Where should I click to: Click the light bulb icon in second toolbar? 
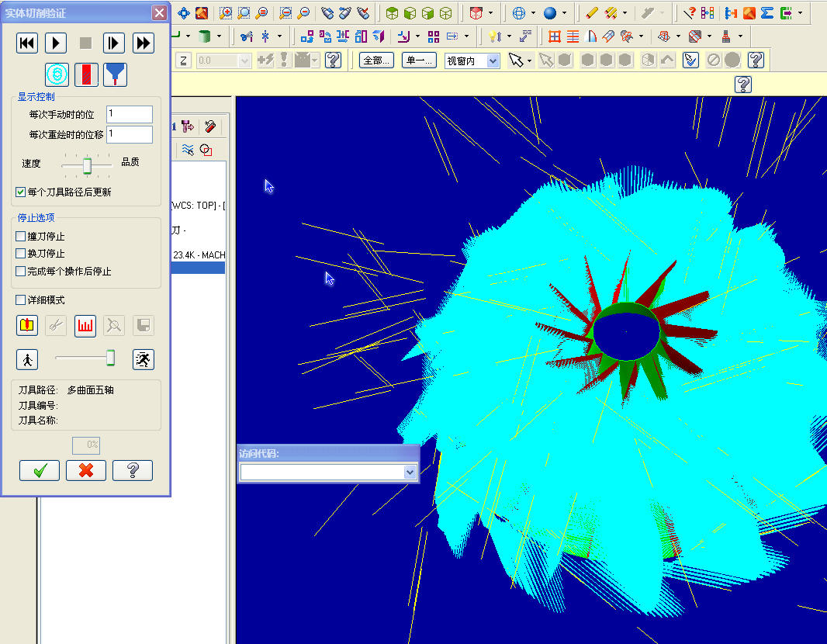tap(495, 36)
